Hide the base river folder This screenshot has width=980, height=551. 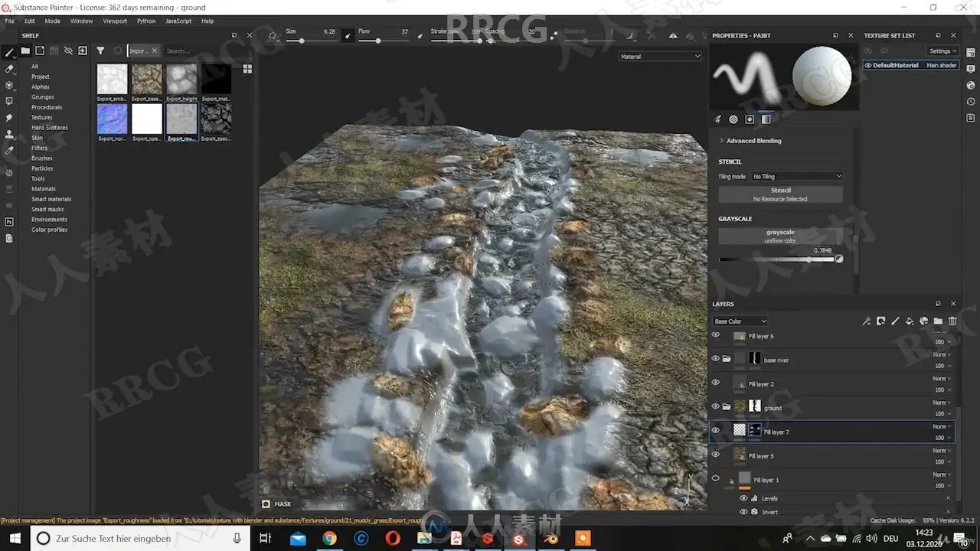[x=716, y=358]
